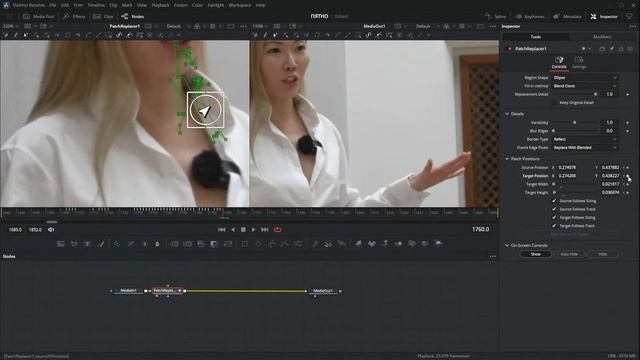Play the clip in reverse
640x360 pixels.
233,230
